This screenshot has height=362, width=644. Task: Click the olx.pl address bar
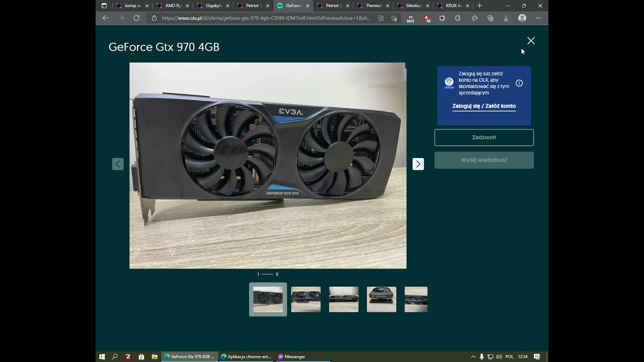click(x=266, y=18)
